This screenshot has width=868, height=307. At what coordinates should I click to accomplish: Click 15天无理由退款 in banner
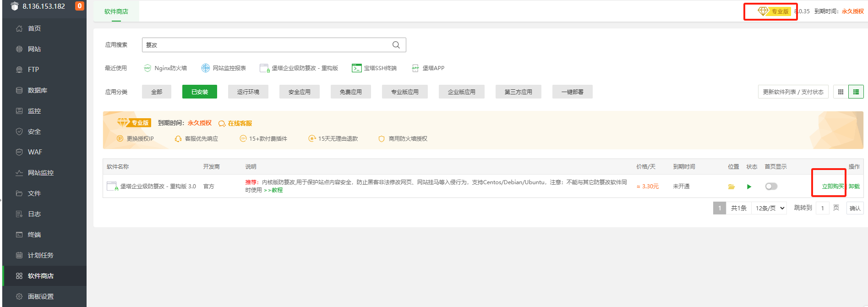333,138
